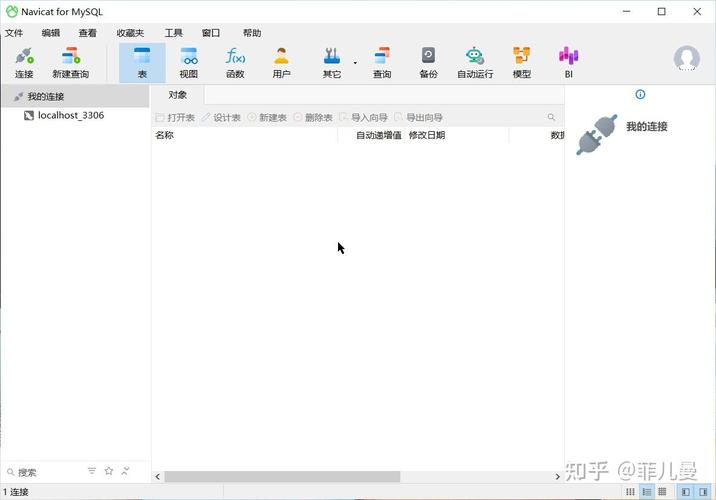Screen dimensions: 716x500
Task: Open the 用户 (User) management icon
Action: pos(281,63)
